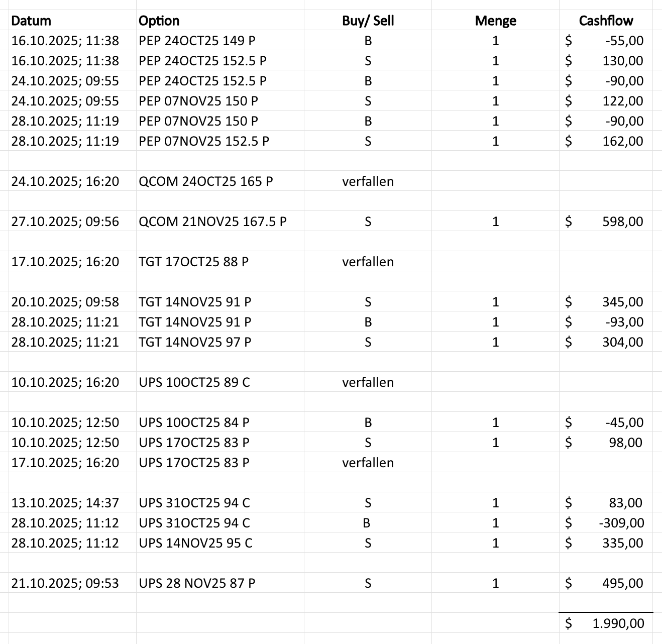Click the 495,00 cashflow cell
The height and width of the screenshot is (644, 662).
(622, 583)
